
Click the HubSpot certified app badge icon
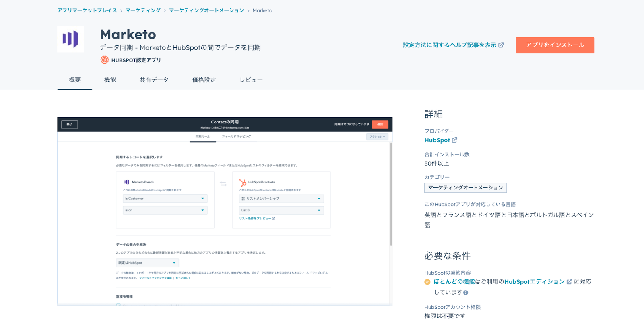tap(104, 60)
